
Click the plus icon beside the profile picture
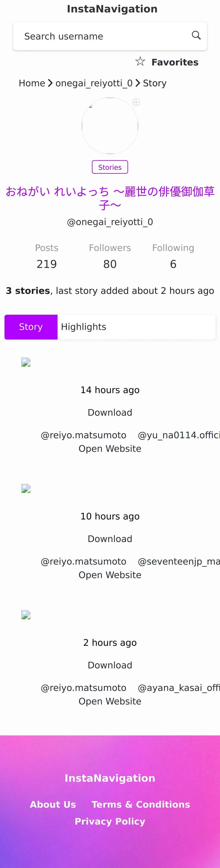(136, 102)
